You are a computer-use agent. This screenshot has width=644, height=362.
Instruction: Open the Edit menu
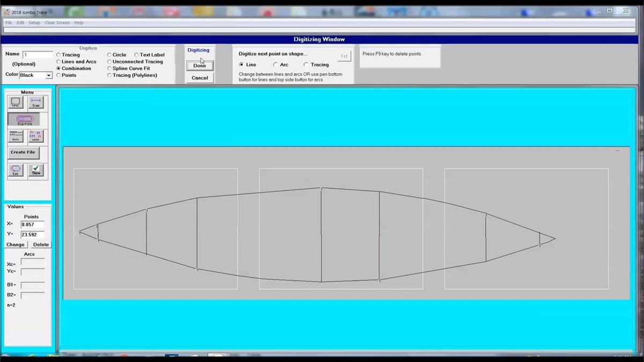tap(20, 23)
